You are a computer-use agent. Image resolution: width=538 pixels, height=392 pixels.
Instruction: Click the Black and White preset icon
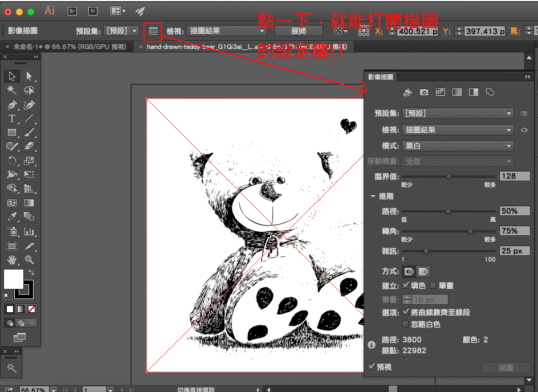pos(473,92)
